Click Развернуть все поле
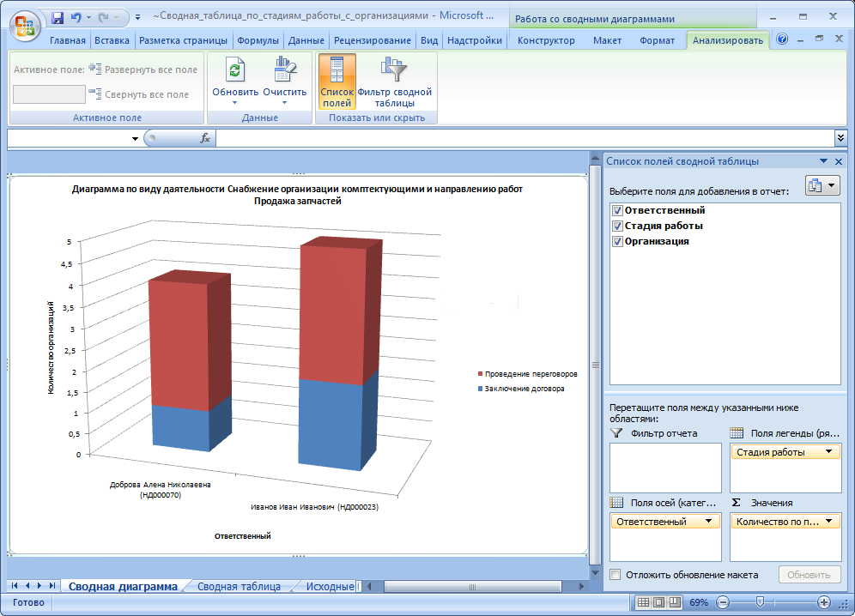The width and height of the screenshot is (855, 616). (143, 69)
